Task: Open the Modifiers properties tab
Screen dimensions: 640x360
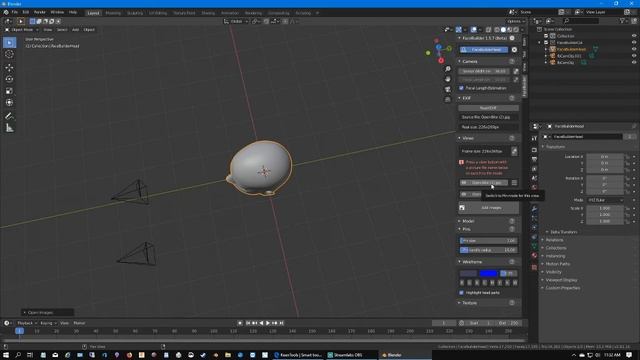Action: (534, 209)
